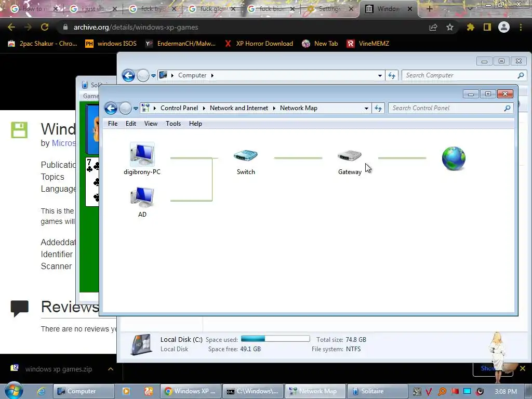
Task: Open the Game menu in Solitaire
Action: (90, 96)
